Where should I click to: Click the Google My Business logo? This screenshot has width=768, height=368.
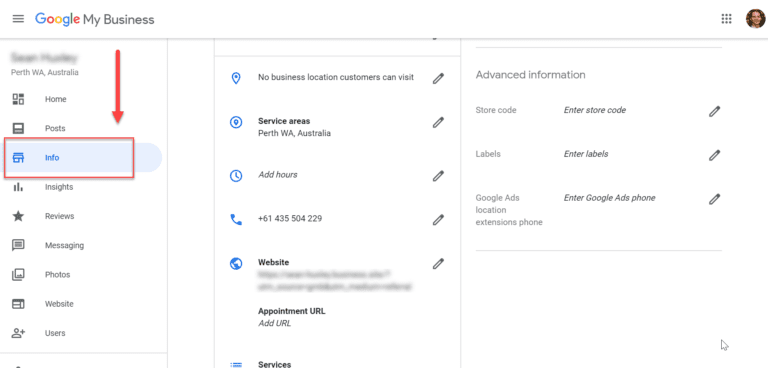tap(95, 19)
